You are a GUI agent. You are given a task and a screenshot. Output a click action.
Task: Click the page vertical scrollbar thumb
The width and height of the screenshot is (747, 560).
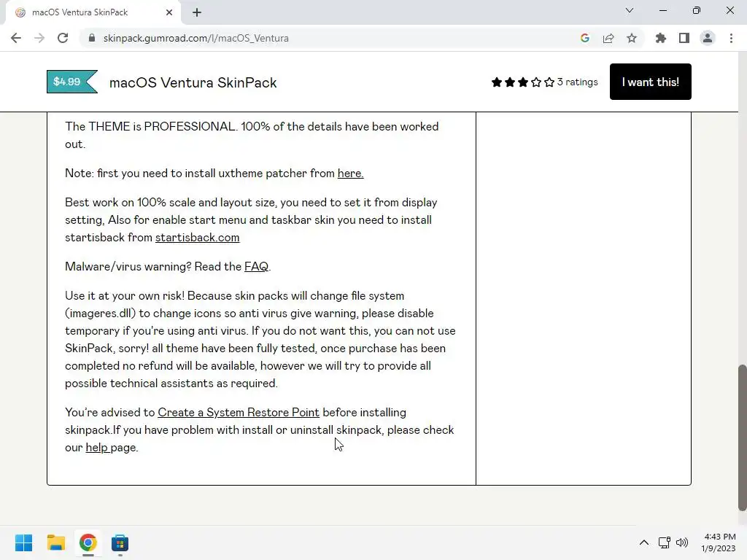(x=742, y=437)
